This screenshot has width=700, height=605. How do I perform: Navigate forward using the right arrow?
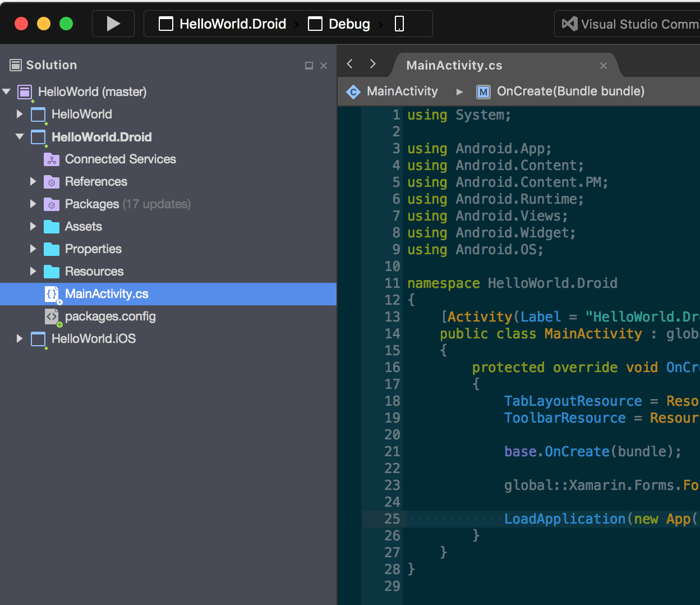coord(372,64)
